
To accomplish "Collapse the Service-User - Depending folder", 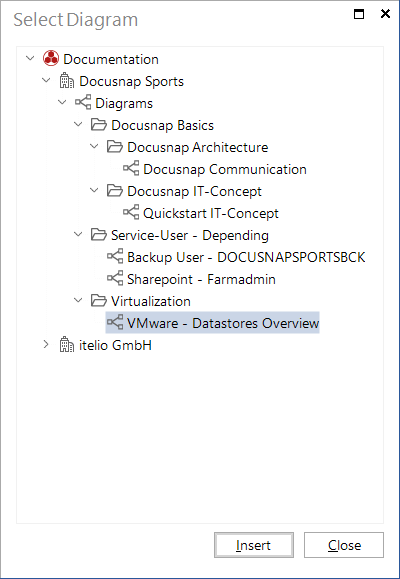I will point(78,234).
